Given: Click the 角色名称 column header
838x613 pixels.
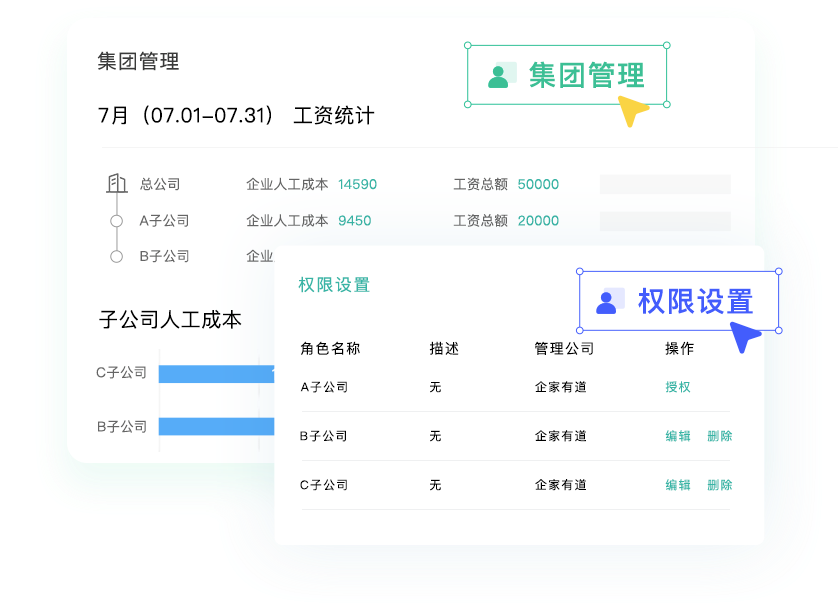Looking at the screenshot, I should click(330, 349).
